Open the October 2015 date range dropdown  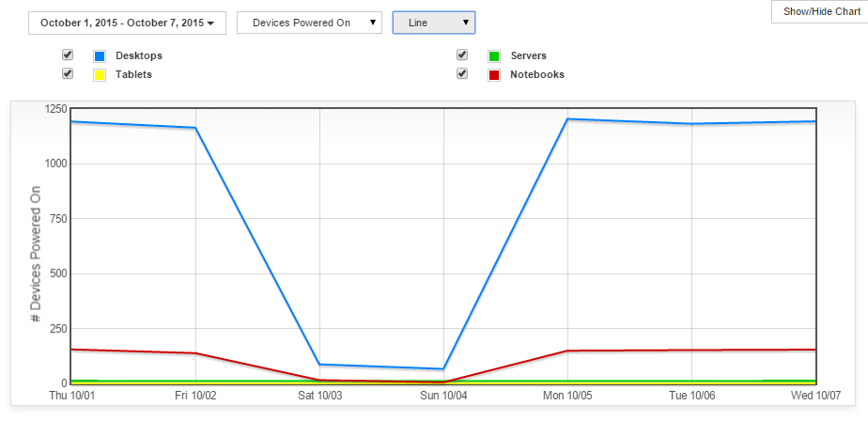(x=127, y=23)
